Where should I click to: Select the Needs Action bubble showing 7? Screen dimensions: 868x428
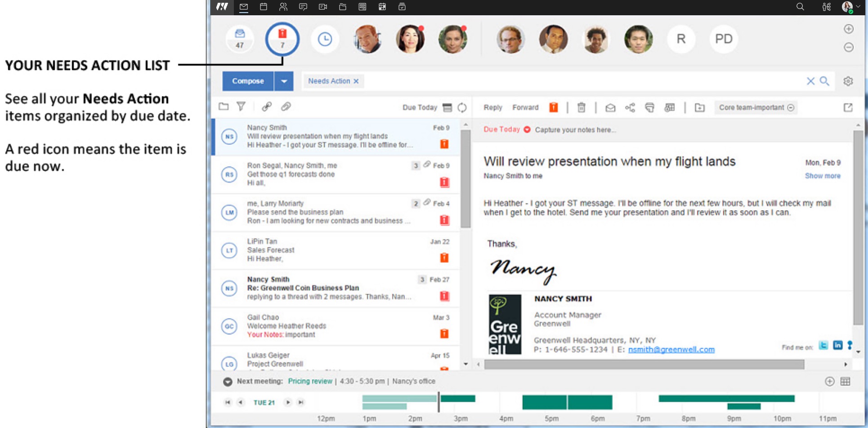[x=282, y=39]
